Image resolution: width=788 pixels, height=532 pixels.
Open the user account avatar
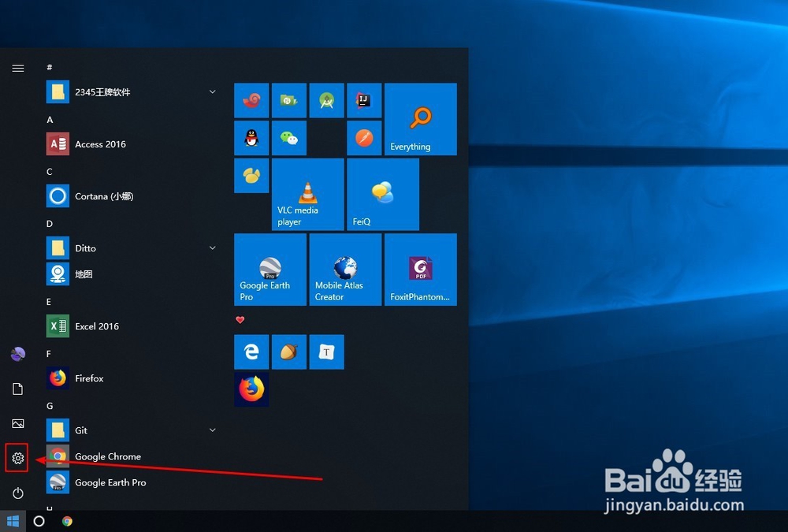(17, 354)
